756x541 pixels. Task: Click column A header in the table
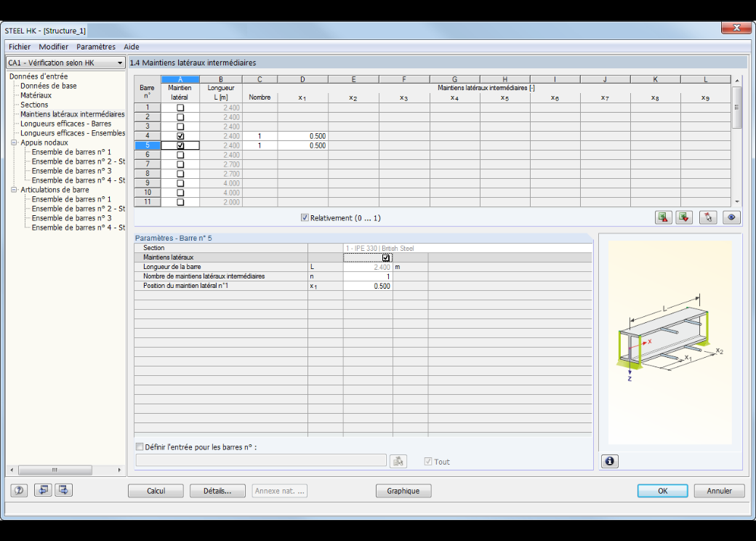180,79
